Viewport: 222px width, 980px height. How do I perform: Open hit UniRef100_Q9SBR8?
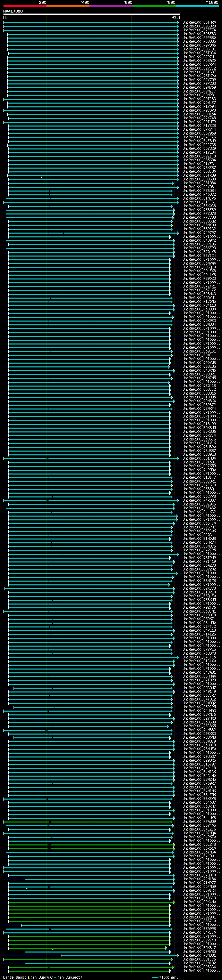tap(199, 26)
